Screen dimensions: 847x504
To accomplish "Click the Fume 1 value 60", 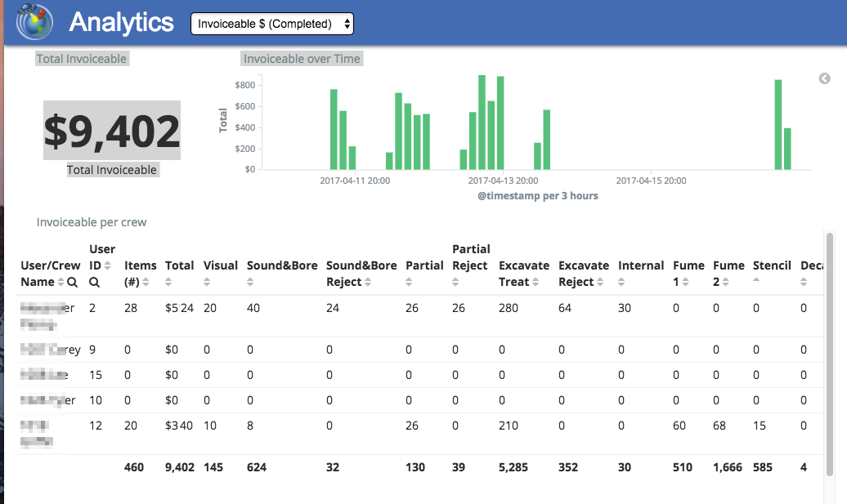I will click(679, 426).
